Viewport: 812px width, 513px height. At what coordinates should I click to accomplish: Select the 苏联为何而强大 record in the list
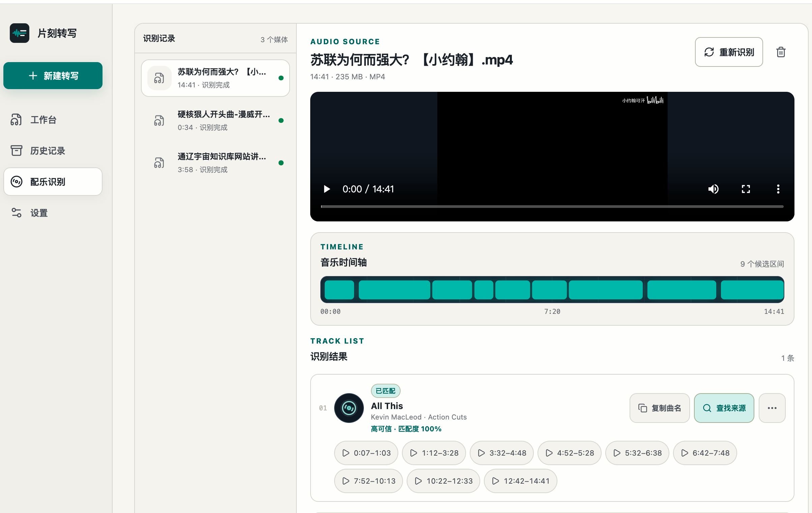pos(215,78)
